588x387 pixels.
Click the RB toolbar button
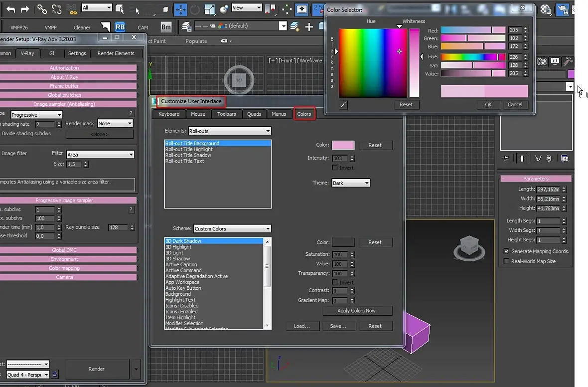coord(120,27)
